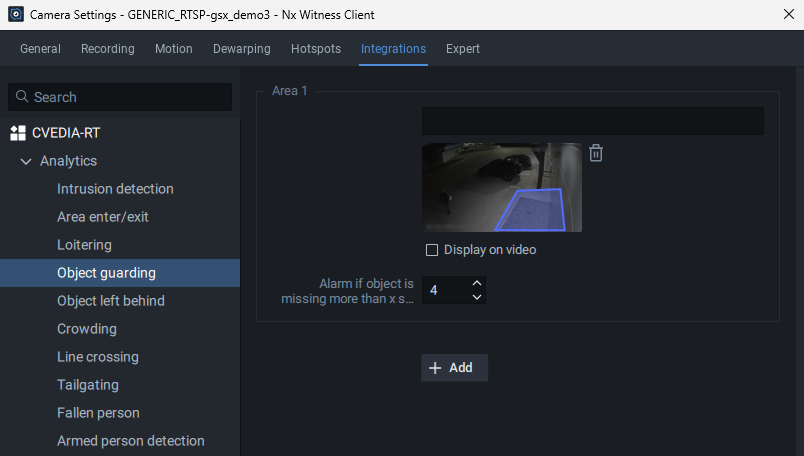Decrease the missing-object seconds value

[x=476, y=297]
